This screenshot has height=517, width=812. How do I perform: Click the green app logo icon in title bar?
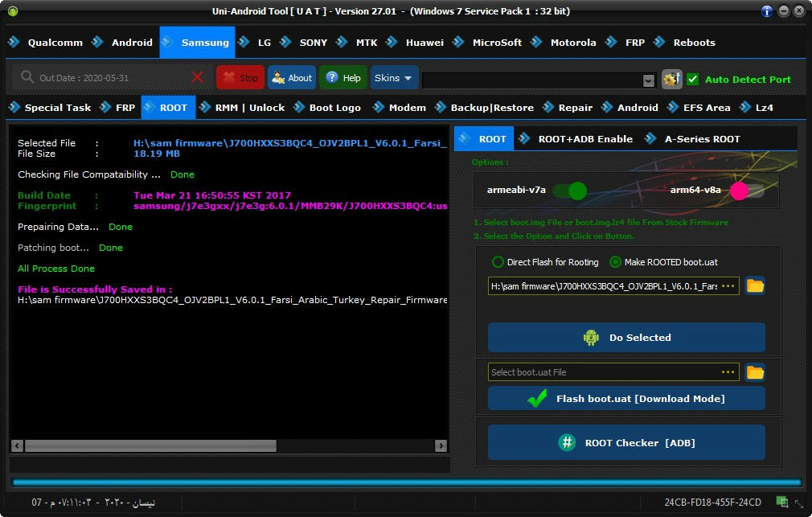tap(13, 11)
